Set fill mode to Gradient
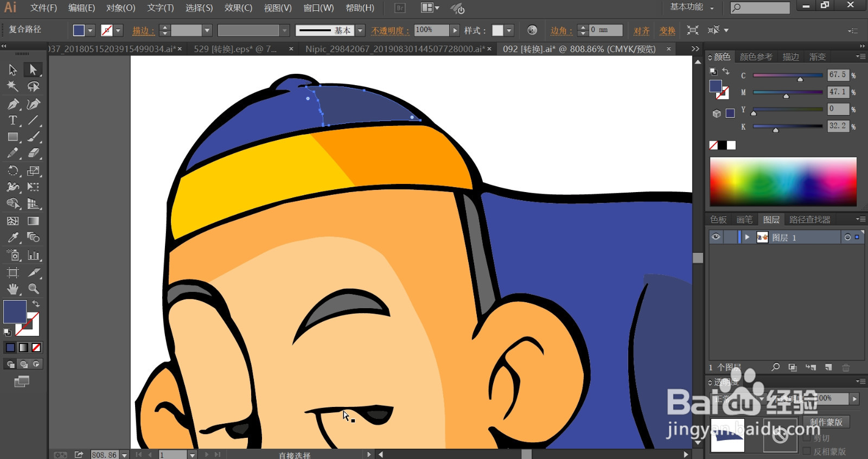This screenshot has width=868, height=459. coord(23,347)
